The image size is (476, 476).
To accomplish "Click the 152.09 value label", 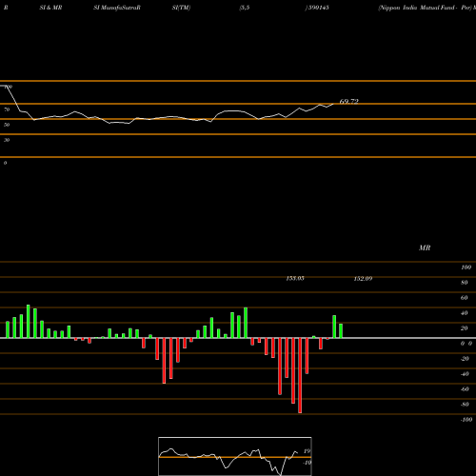I will point(363,279).
